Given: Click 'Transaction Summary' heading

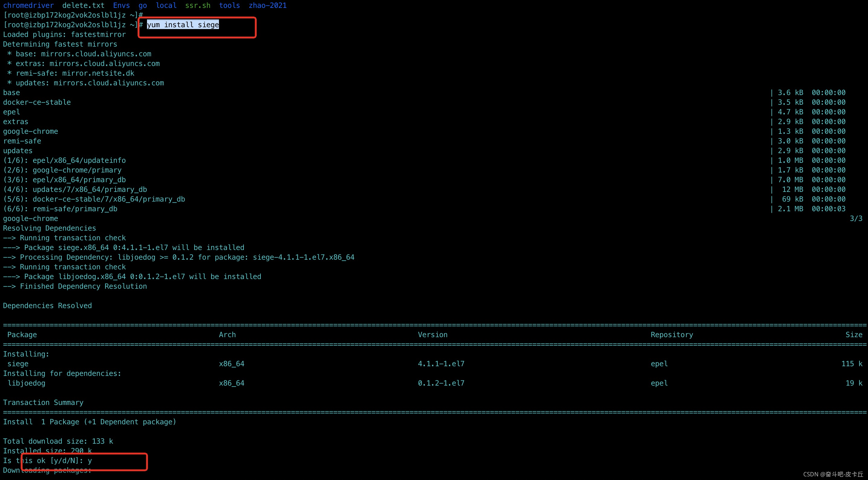Looking at the screenshot, I should pos(43,403).
